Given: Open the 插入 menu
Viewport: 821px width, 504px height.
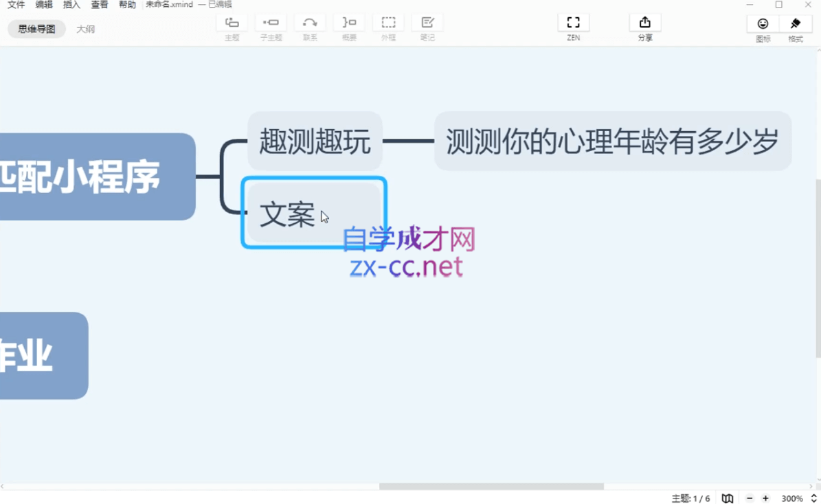Looking at the screenshot, I should click(71, 5).
